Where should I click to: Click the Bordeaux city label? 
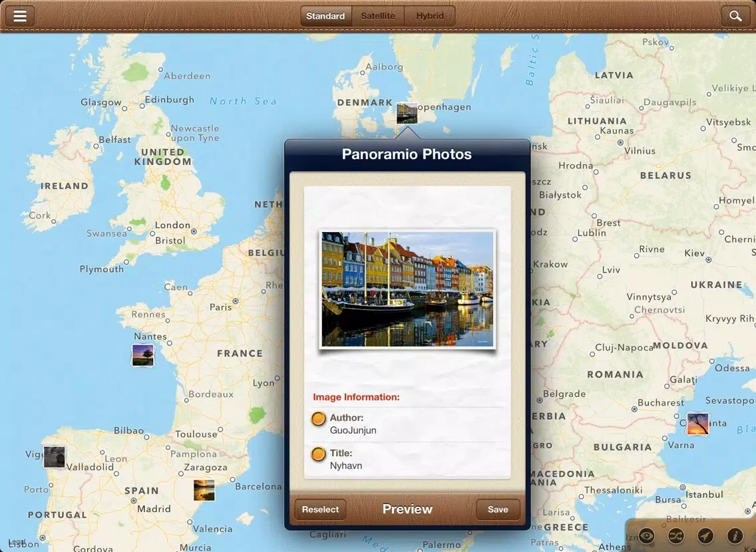coord(211,394)
